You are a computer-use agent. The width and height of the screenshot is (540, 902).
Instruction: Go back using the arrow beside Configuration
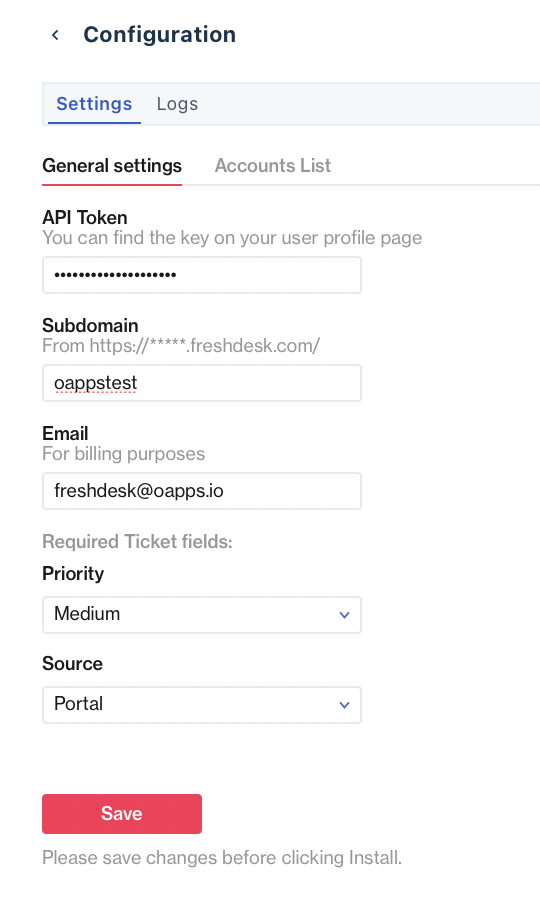pyautogui.click(x=55, y=35)
